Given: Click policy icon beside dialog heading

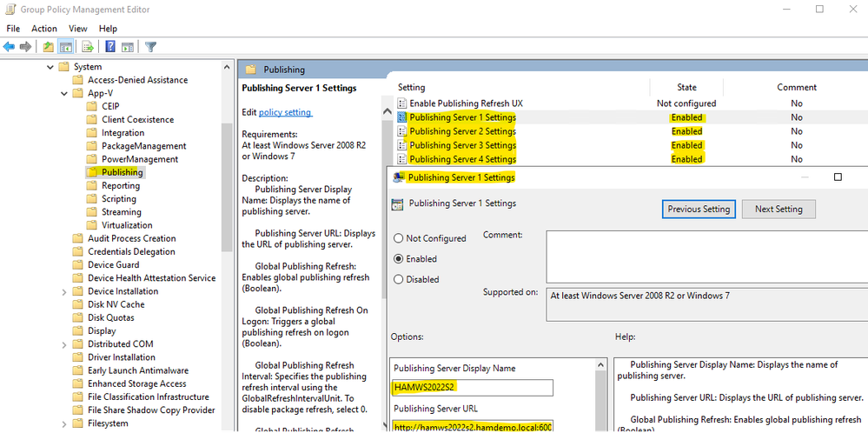Looking at the screenshot, I should [x=397, y=204].
